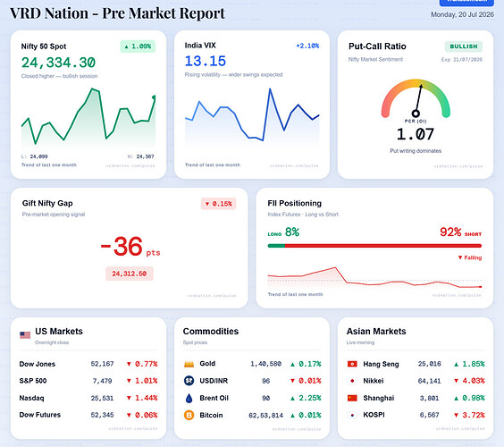This screenshot has height=447, width=504.
Task: Click the Gold bar icon
Action: pos(189,364)
